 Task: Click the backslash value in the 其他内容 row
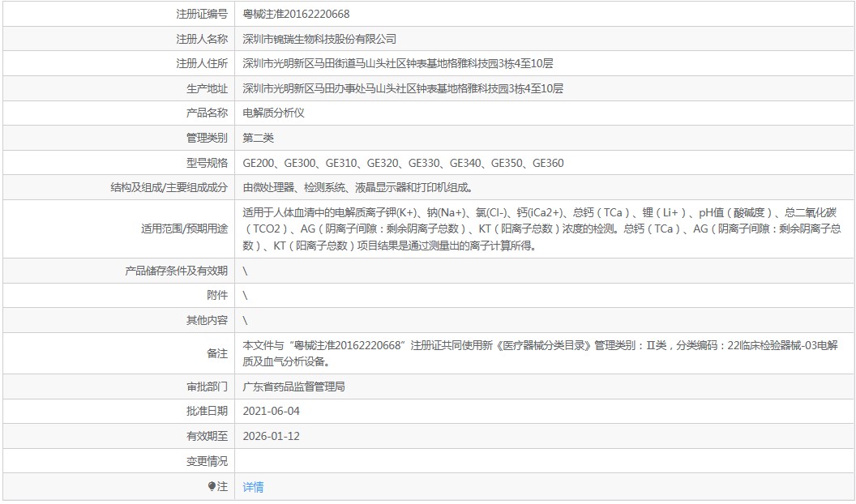tap(245, 321)
